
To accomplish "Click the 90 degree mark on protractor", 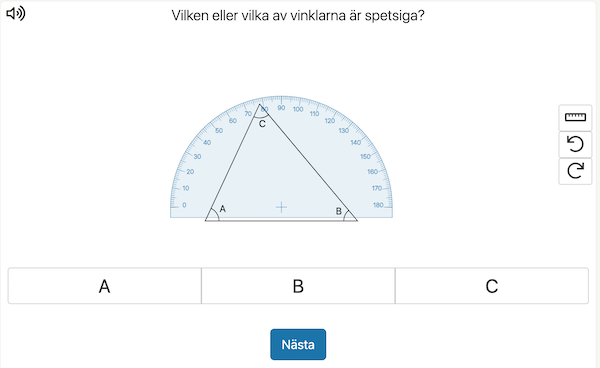I will pos(281,108).
